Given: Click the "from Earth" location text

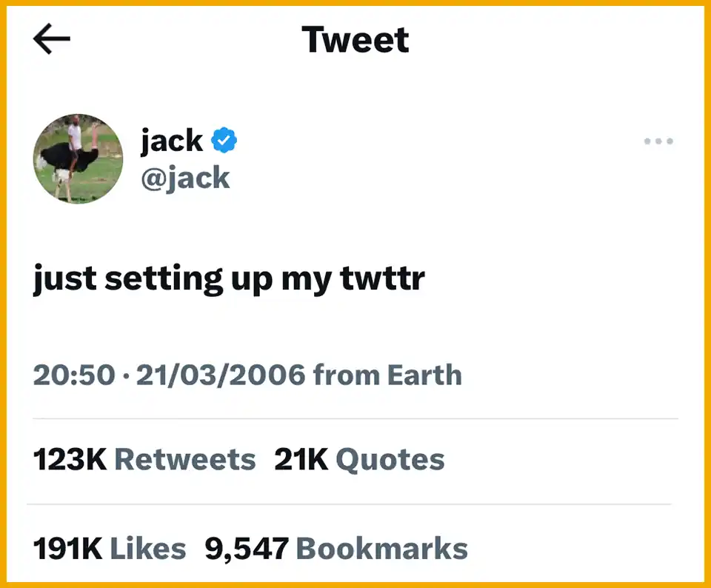Looking at the screenshot, I should 387,375.
